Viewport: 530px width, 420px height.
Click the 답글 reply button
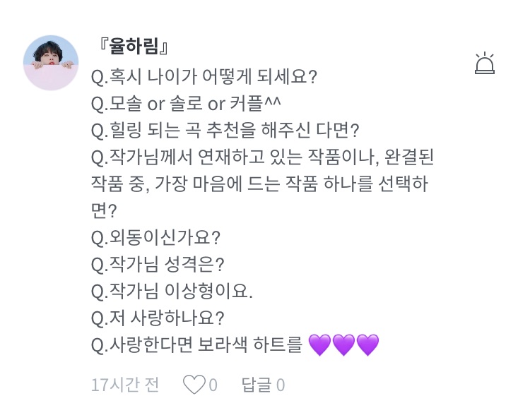(x=255, y=385)
